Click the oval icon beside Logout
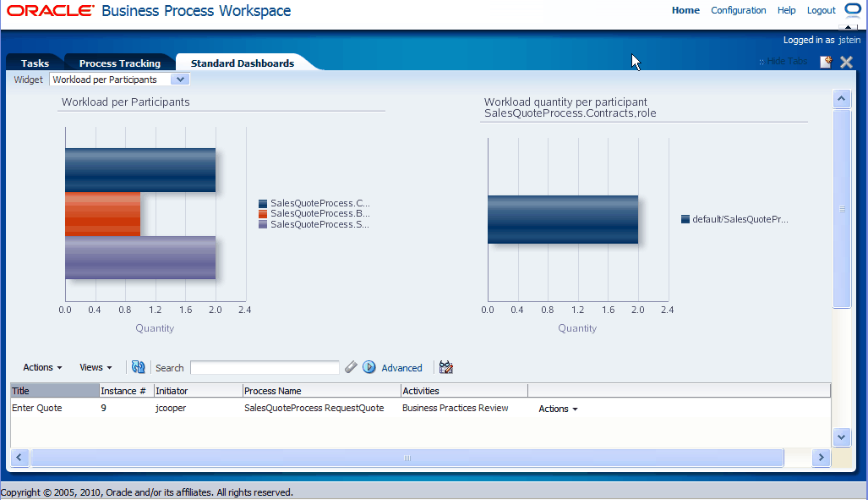868x500 pixels. pyautogui.click(x=853, y=9)
